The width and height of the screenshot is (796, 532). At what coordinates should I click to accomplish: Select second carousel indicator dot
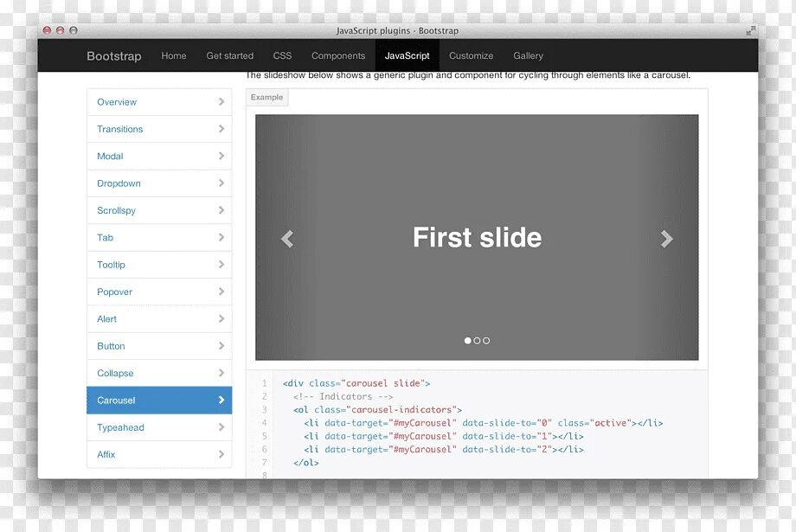coord(477,341)
